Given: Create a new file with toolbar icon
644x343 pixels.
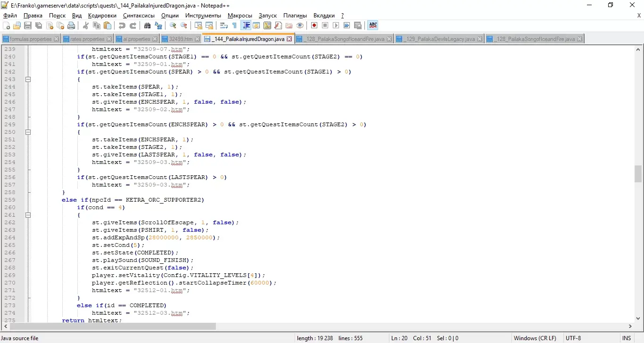Looking at the screenshot, I should 7,25.
